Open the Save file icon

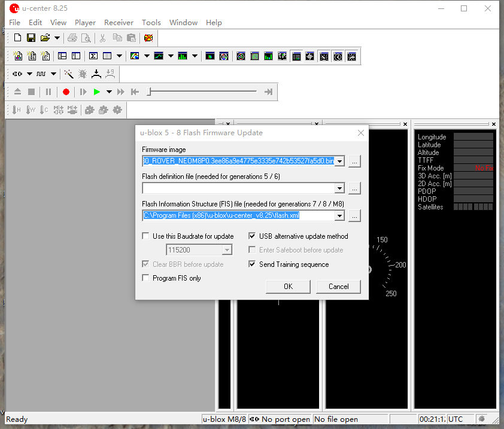(x=31, y=38)
